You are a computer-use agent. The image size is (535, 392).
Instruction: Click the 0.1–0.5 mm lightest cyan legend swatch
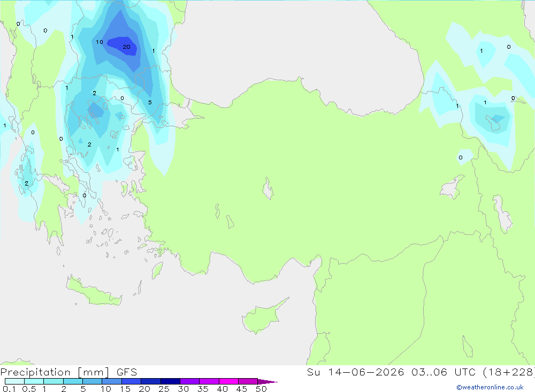pos(14,381)
